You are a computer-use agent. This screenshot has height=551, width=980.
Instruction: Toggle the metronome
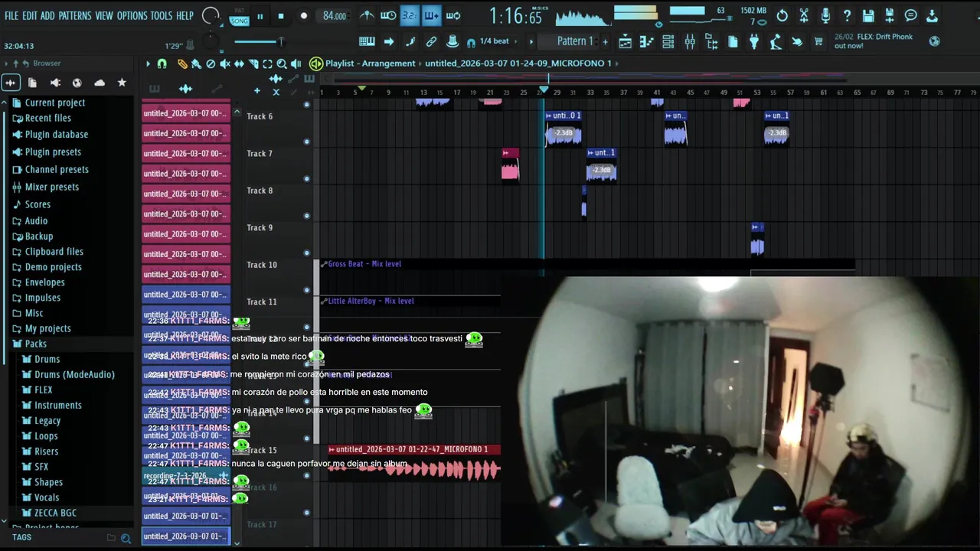pyautogui.click(x=367, y=15)
